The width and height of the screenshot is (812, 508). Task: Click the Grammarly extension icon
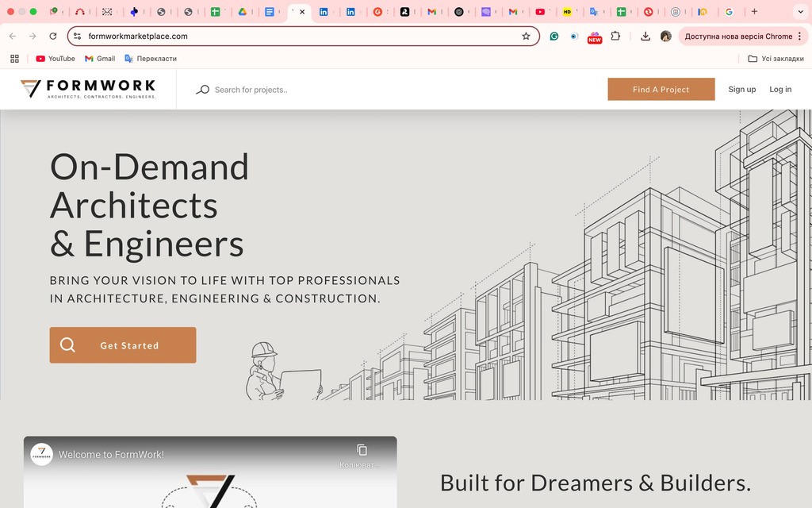[554, 37]
